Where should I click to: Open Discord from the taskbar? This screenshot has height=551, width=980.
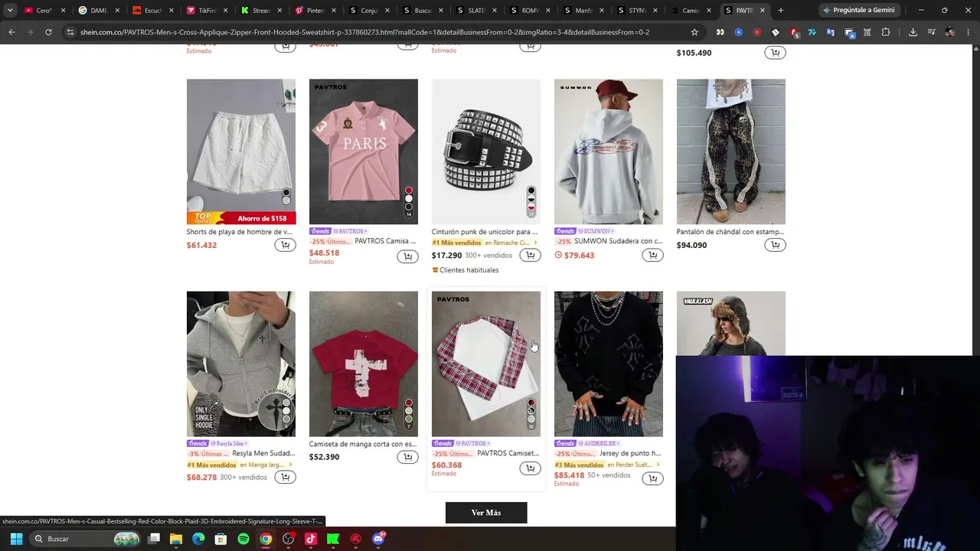pyautogui.click(x=378, y=539)
